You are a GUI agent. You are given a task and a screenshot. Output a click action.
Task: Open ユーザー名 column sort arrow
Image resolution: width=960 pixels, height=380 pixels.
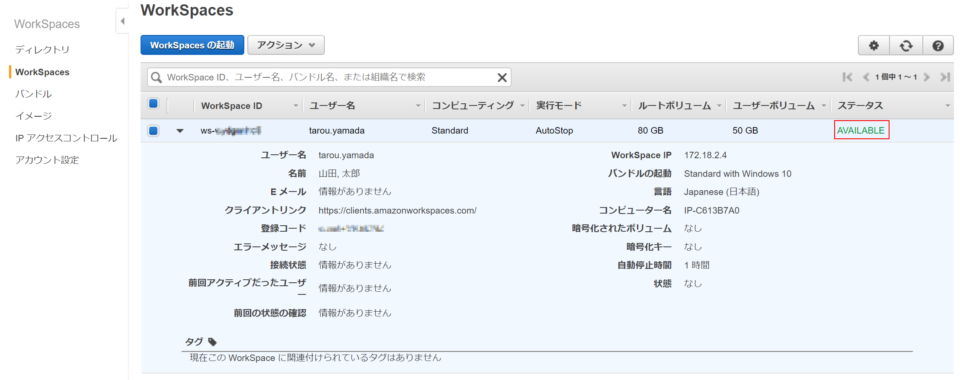click(x=418, y=106)
